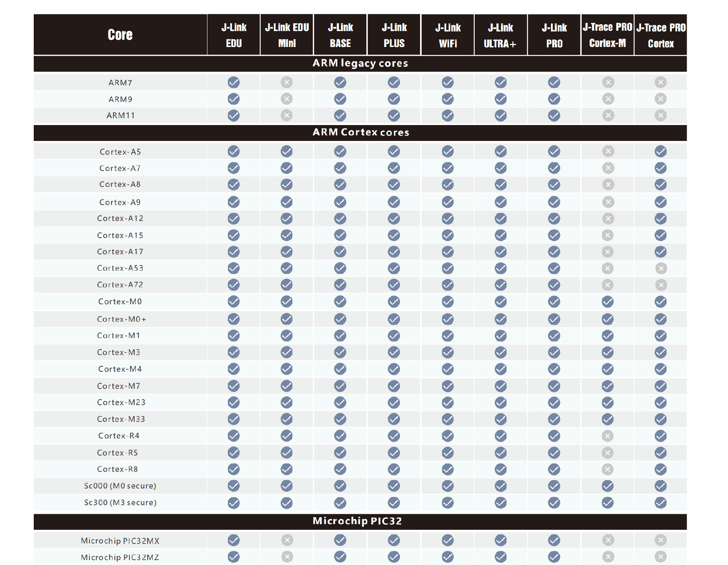Screen dimensions: 728x565
Task: Click the Cortex-A12 checkmark under J-Link ULTRA+
Action: tap(500, 219)
